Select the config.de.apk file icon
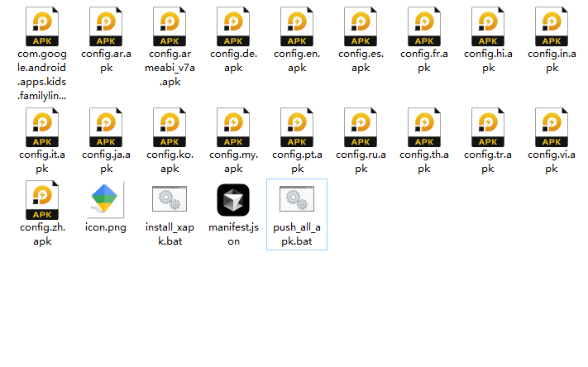 click(233, 26)
